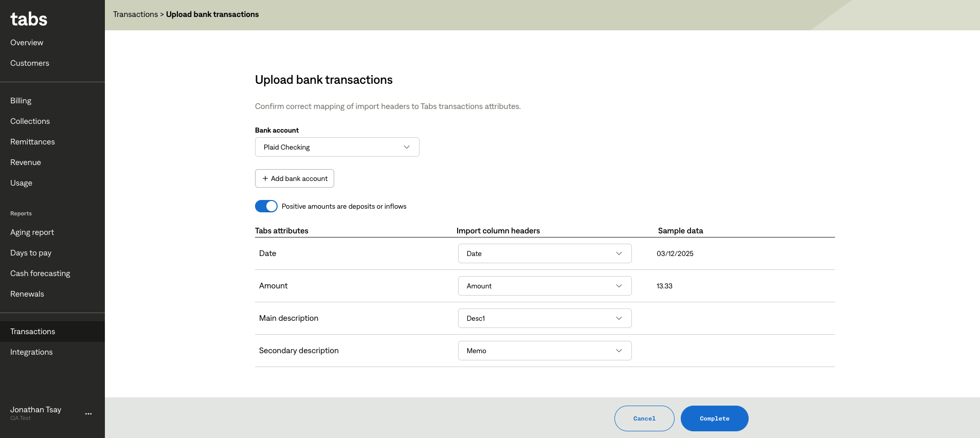Open the Desc1 main description dropdown
This screenshot has width=980, height=438.
click(x=545, y=318)
